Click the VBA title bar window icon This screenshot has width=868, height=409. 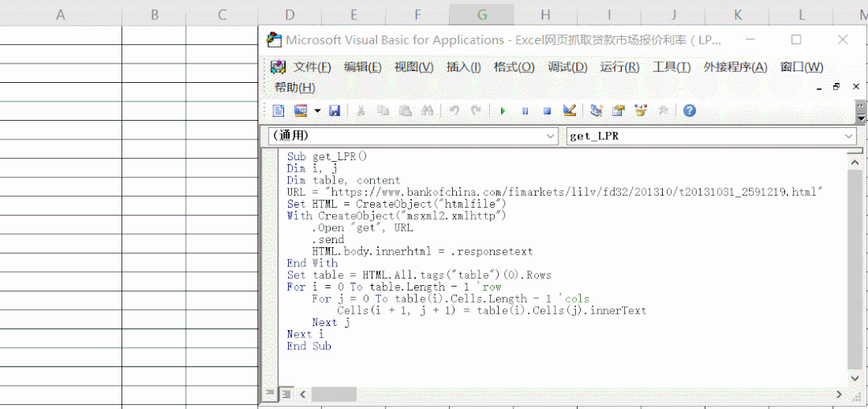(x=274, y=39)
